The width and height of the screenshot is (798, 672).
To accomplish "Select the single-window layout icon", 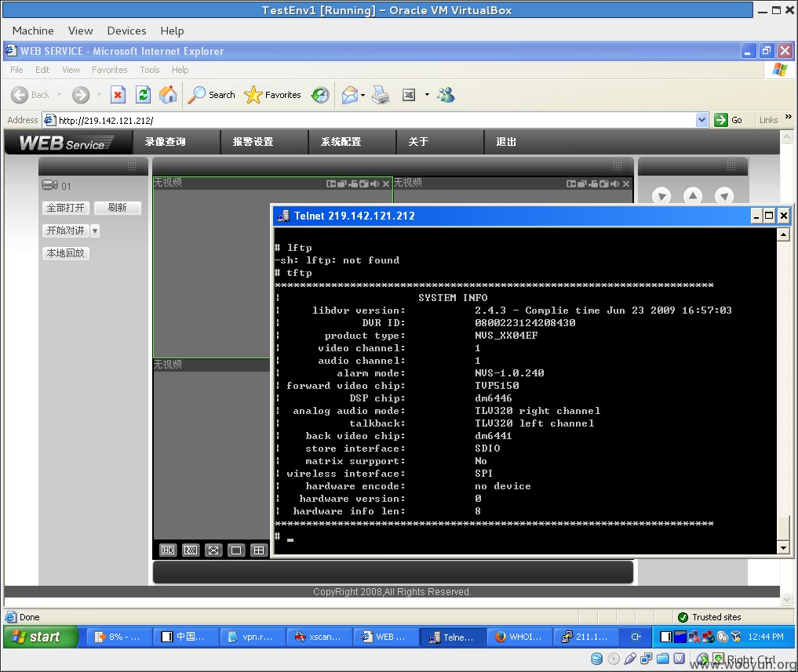I will [x=236, y=550].
